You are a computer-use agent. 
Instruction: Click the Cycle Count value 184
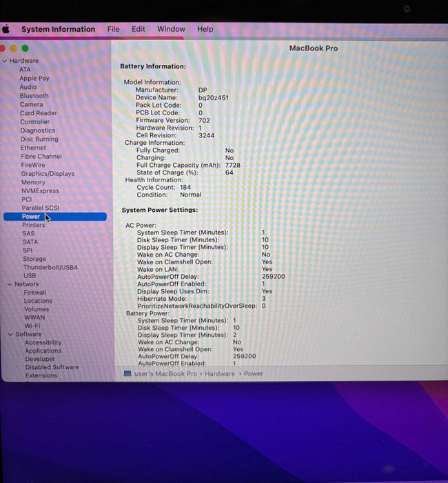185,187
